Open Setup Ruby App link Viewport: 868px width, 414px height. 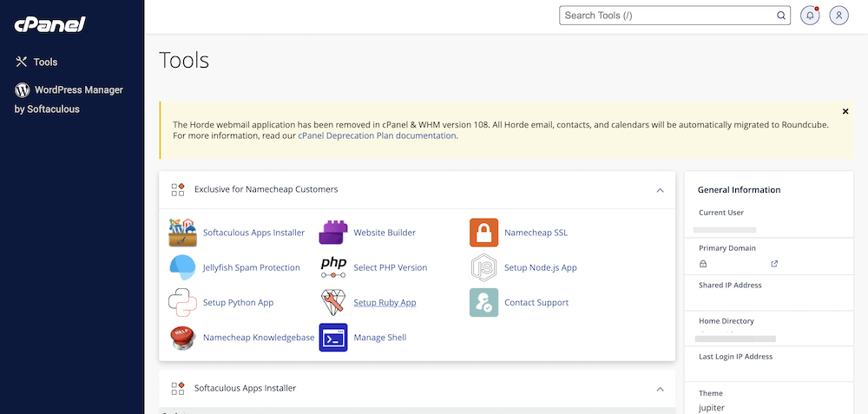(385, 303)
